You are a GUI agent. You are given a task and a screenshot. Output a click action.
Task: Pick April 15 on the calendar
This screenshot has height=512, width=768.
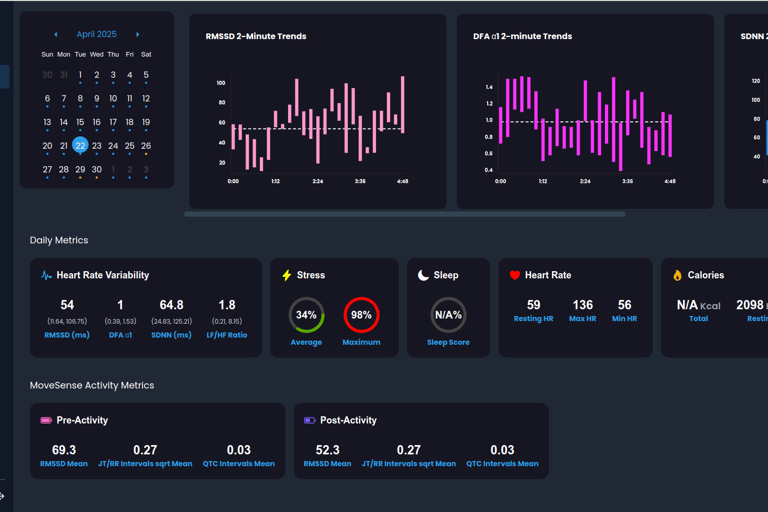point(80,122)
